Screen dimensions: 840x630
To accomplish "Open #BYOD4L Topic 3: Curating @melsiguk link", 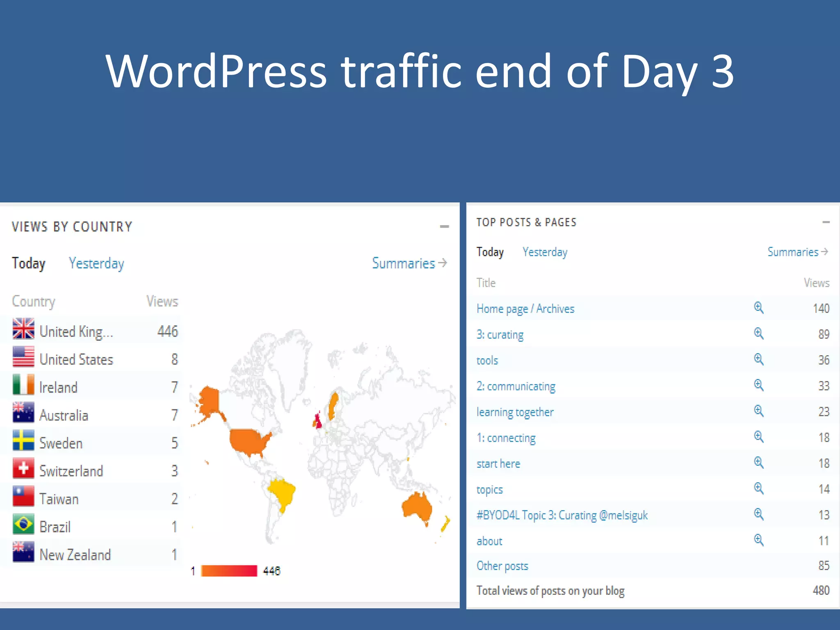I will (x=562, y=516).
